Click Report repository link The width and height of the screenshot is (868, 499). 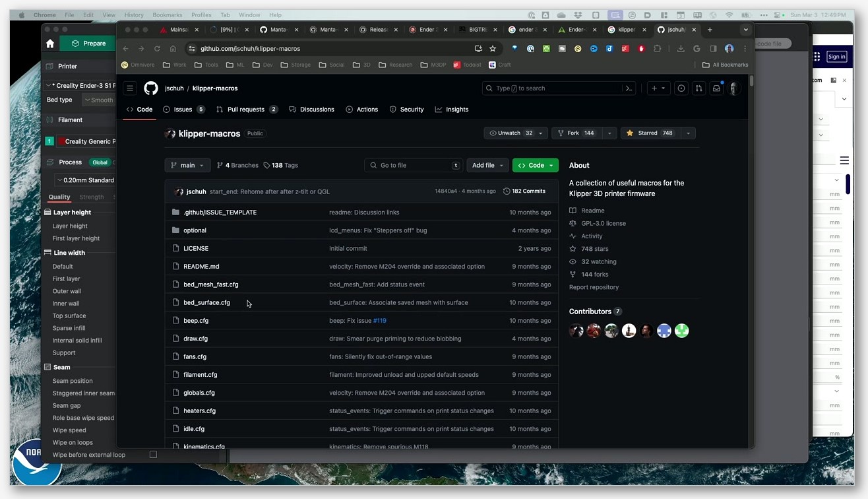(594, 287)
